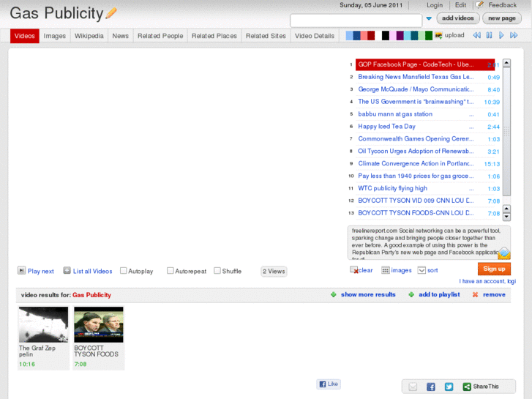This screenshot has height=399, width=532.
Task: Open the Related Places tab
Action: pos(214,36)
